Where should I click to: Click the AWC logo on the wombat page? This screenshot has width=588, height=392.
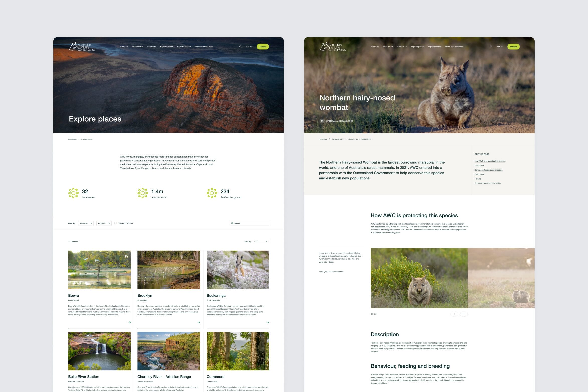333,47
